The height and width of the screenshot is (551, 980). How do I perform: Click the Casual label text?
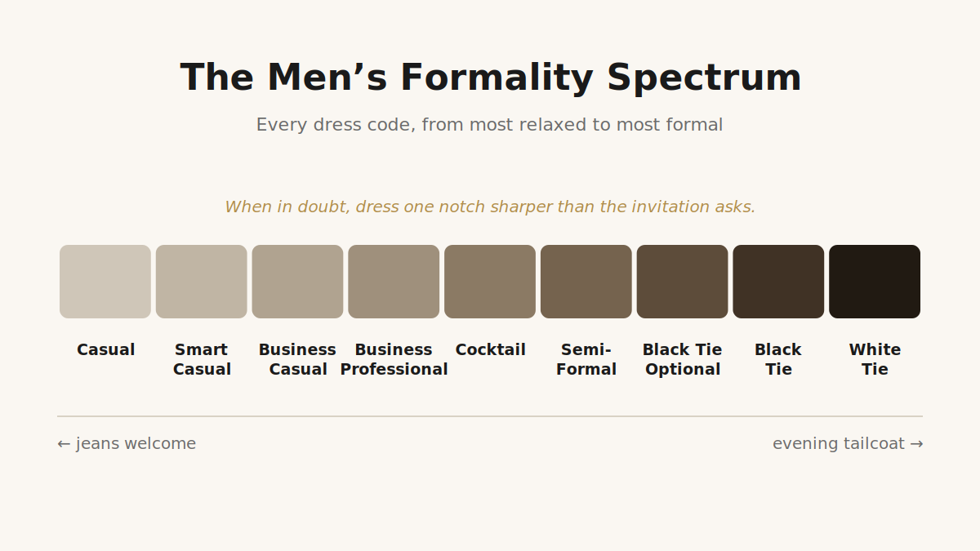[x=105, y=350]
